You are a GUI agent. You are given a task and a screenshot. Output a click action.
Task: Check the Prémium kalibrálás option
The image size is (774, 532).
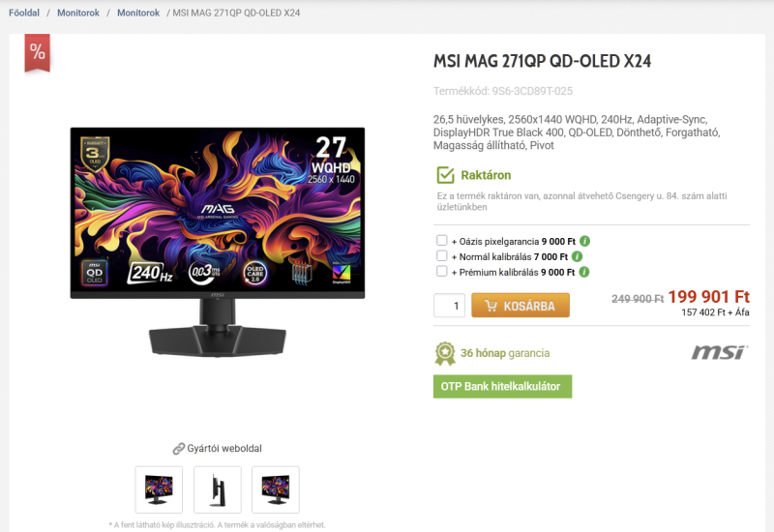pos(442,271)
